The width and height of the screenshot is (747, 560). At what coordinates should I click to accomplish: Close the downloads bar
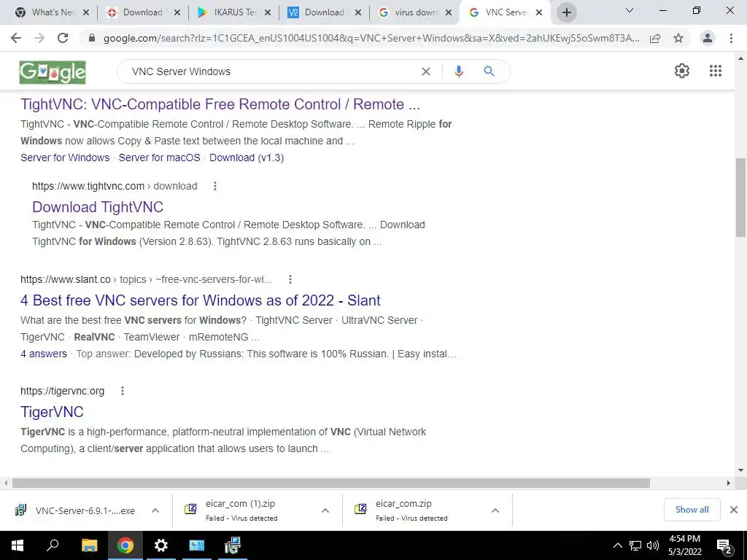pos(734,510)
